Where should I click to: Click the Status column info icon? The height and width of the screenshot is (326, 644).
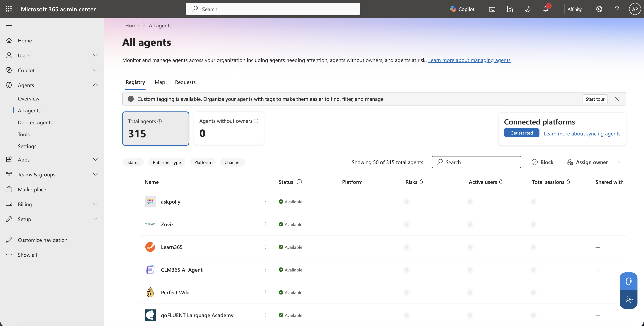click(x=299, y=182)
